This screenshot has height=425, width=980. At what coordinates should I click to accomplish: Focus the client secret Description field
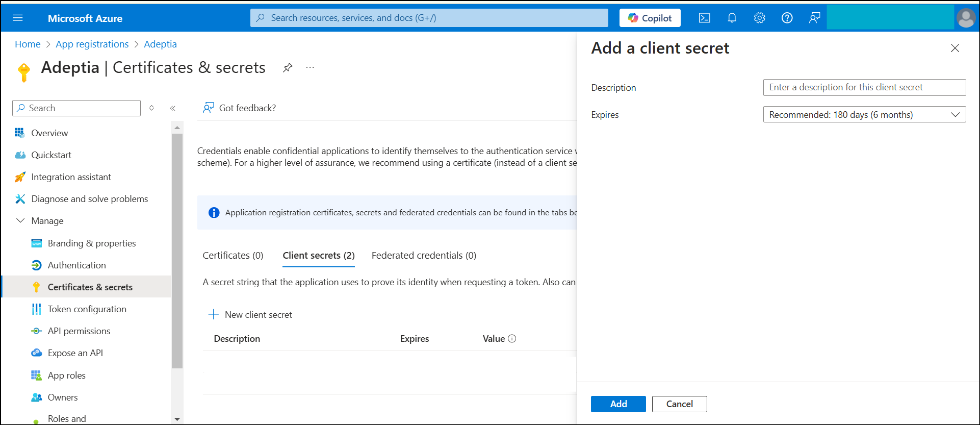click(x=864, y=87)
